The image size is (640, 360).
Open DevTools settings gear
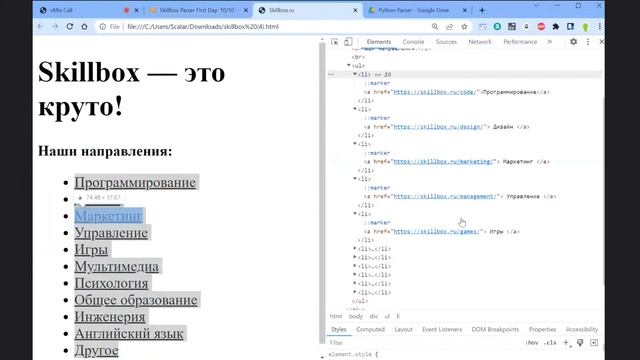click(x=573, y=42)
